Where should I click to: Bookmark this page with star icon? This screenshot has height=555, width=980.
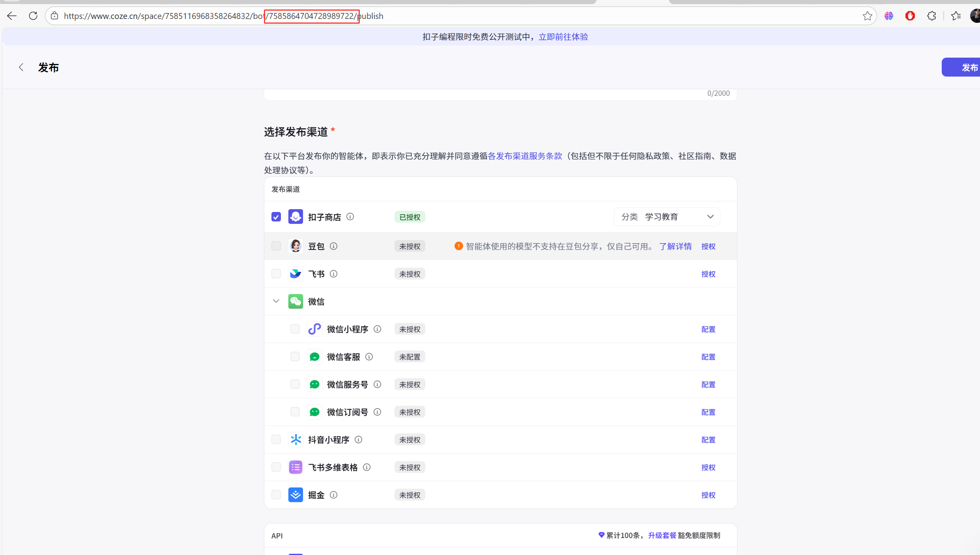(x=867, y=16)
